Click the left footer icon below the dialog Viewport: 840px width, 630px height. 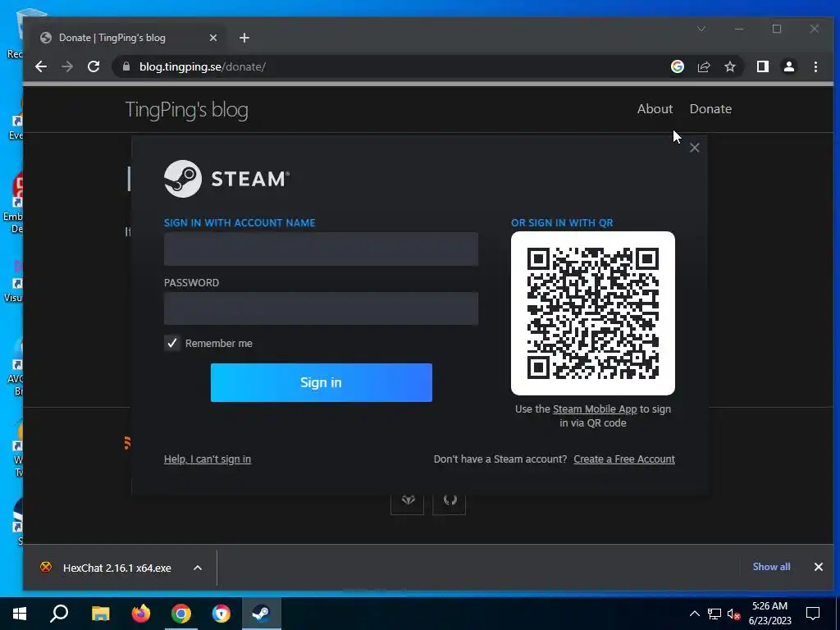point(407,500)
